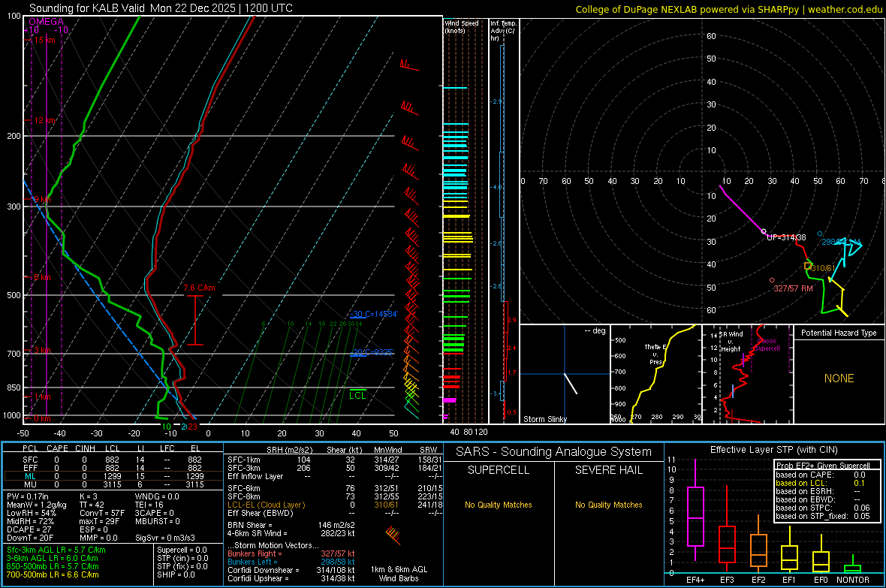886x588 pixels.
Task: Click the 'SigSvr = 0 m3/s3' value
Action: point(165,538)
